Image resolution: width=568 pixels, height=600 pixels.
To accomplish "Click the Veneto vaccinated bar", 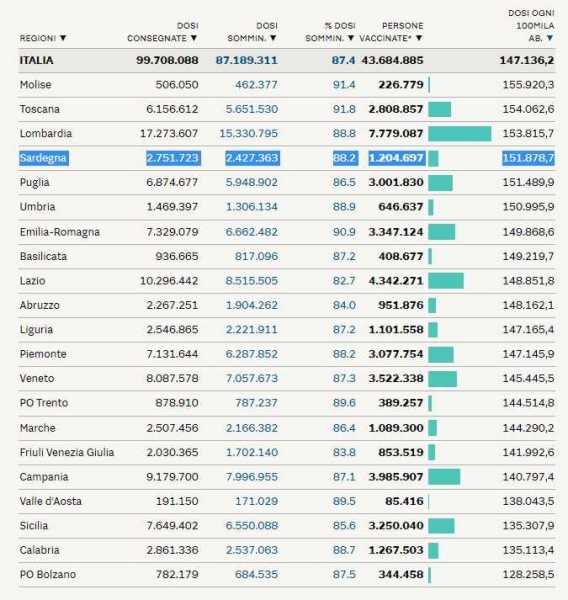I will 442,378.
